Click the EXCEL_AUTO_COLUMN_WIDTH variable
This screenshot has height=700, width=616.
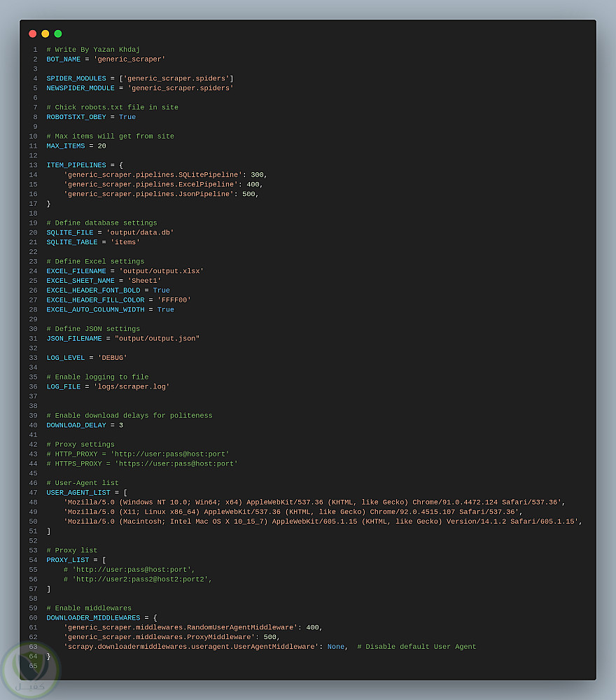tap(95, 310)
